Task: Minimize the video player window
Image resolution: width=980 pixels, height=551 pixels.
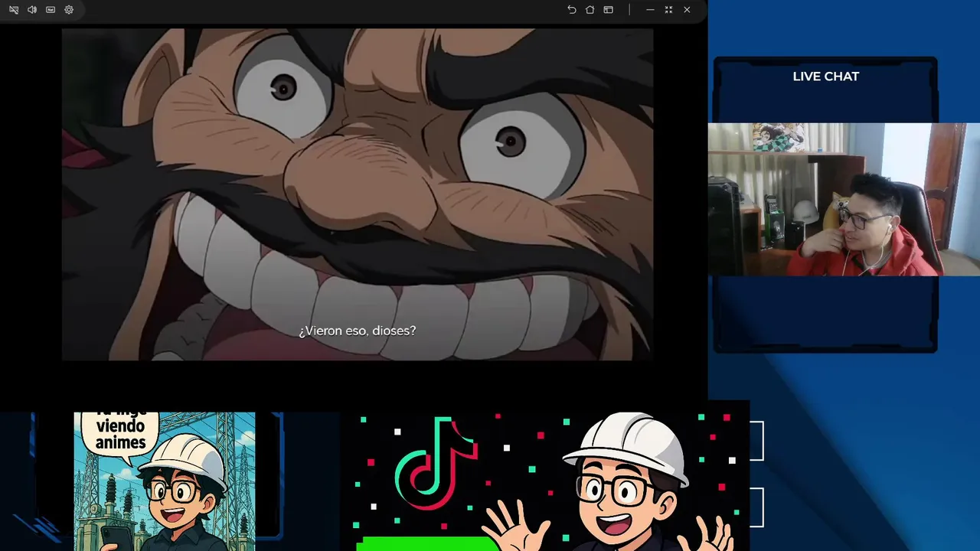Action: (x=650, y=10)
